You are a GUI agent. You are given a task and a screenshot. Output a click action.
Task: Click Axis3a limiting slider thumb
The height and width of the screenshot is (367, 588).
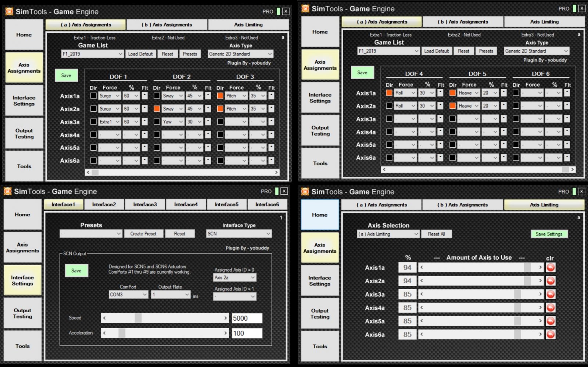pyautogui.click(x=517, y=294)
